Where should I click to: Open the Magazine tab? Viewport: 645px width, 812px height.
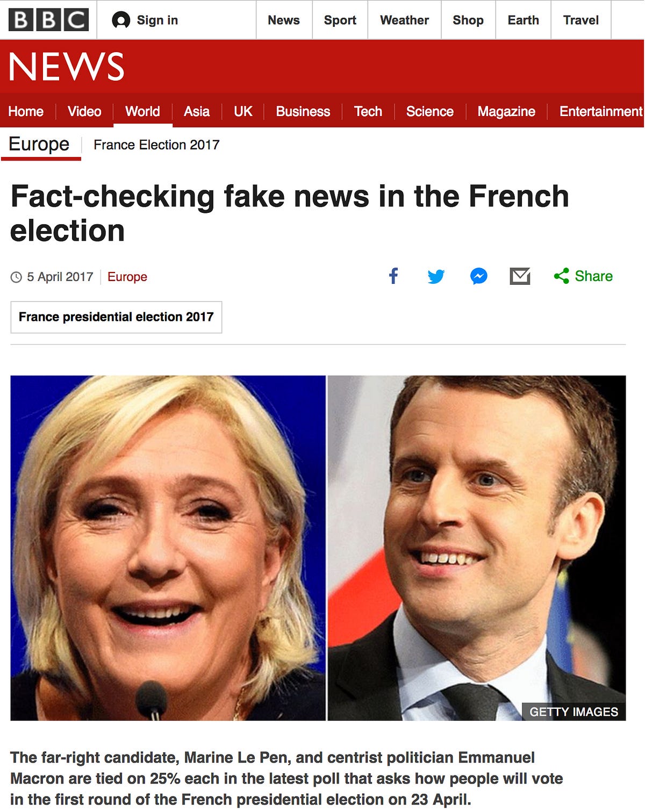click(506, 111)
